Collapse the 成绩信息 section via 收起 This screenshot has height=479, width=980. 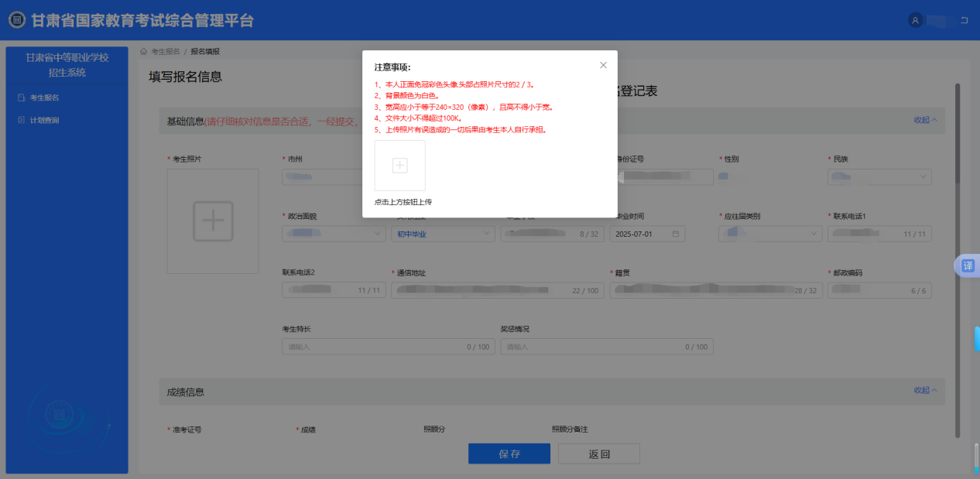(924, 391)
